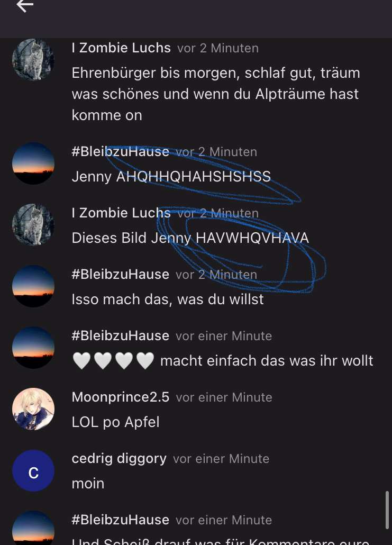The width and height of the screenshot is (392, 545).
Task: Tap the cedrig diggory username
Action: (x=119, y=458)
